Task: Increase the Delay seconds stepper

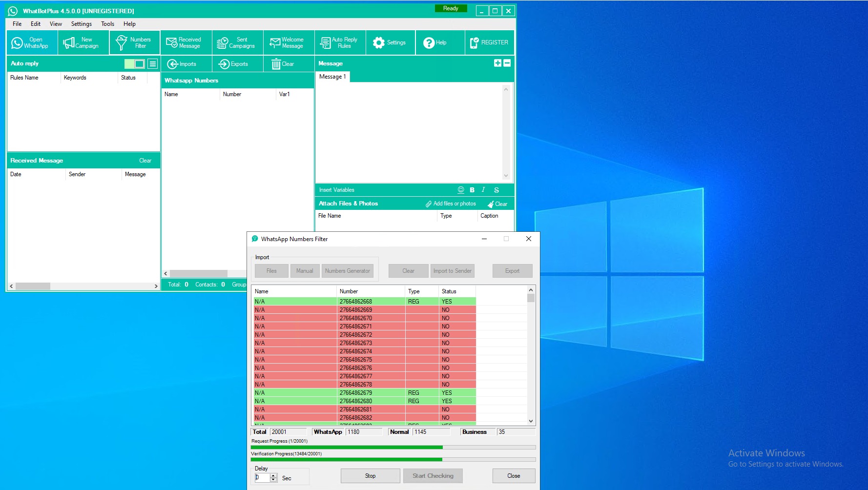Action: coord(273,475)
